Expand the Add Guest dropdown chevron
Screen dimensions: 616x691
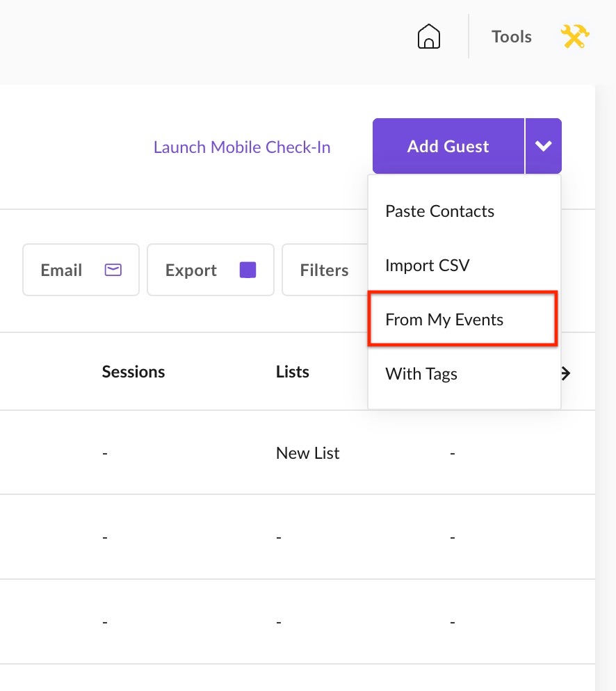(x=543, y=146)
